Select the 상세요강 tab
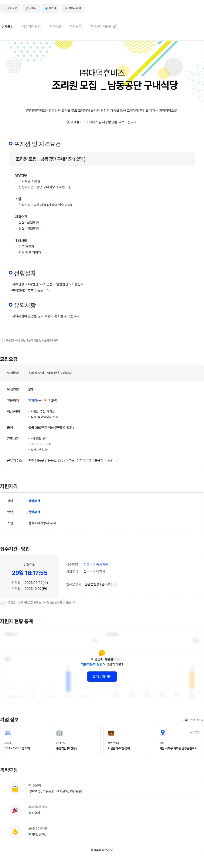The height and width of the screenshot is (868, 204). [8, 26]
